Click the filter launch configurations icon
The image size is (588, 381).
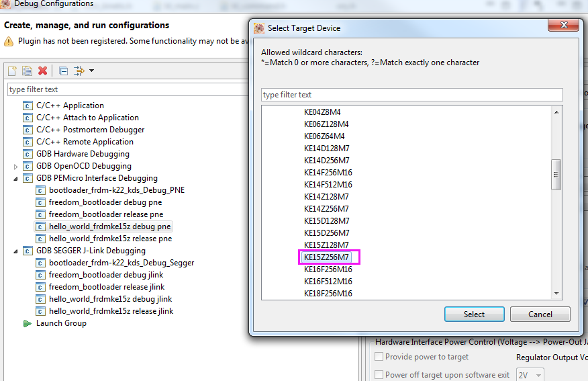pos(79,71)
